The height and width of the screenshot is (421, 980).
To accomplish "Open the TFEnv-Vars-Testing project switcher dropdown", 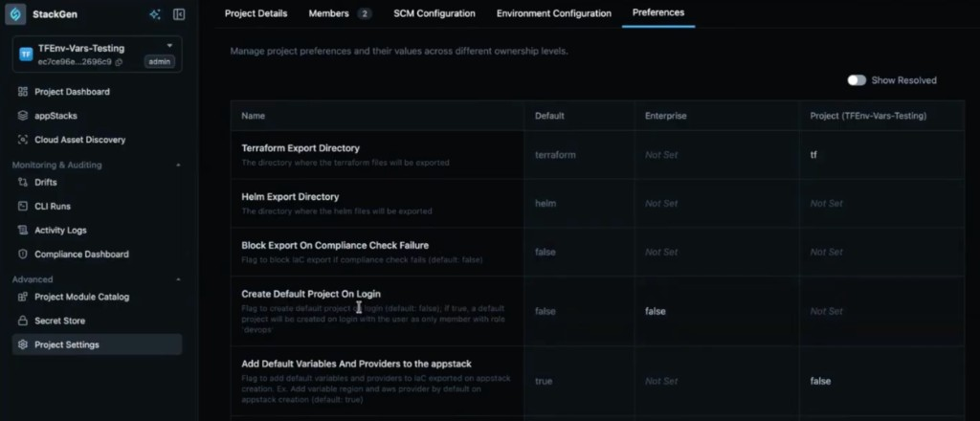I will pyautogui.click(x=169, y=46).
